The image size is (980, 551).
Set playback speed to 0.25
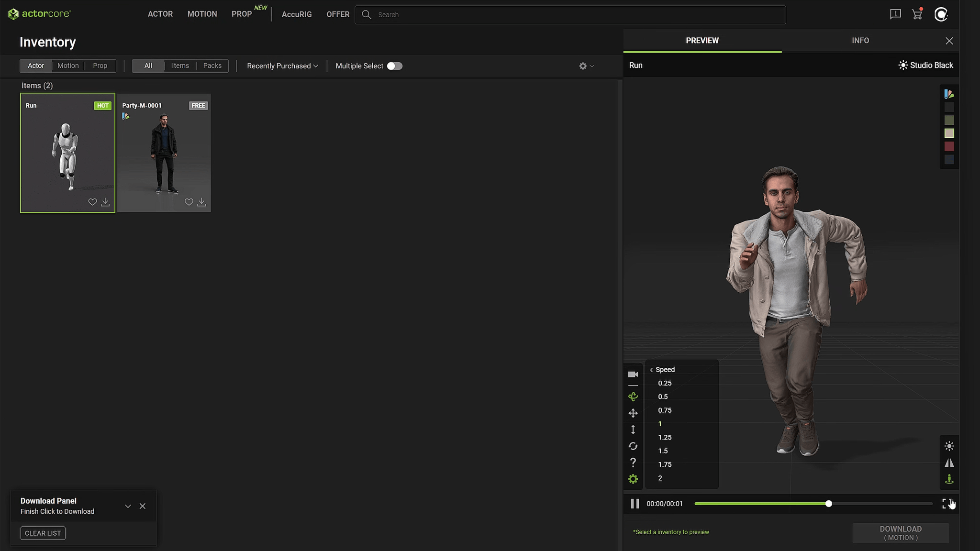pyautogui.click(x=665, y=383)
